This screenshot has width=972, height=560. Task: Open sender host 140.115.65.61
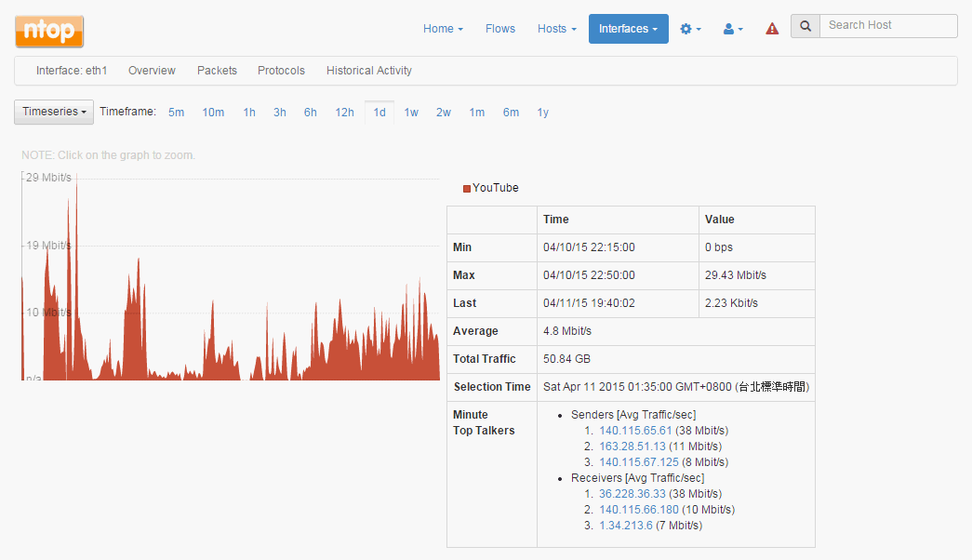pyautogui.click(x=635, y=431)
